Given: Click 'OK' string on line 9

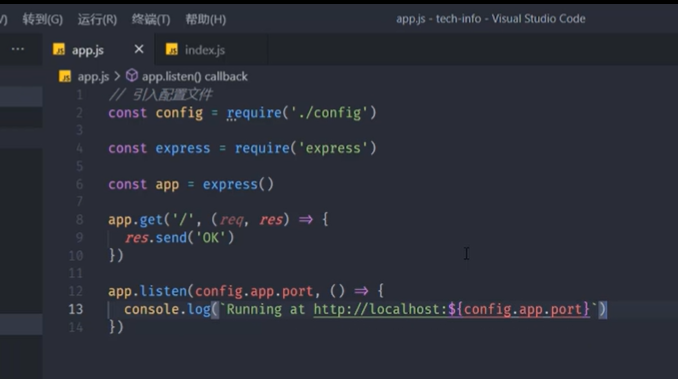Looking at the screenshot, I should [x=211, y=238].
